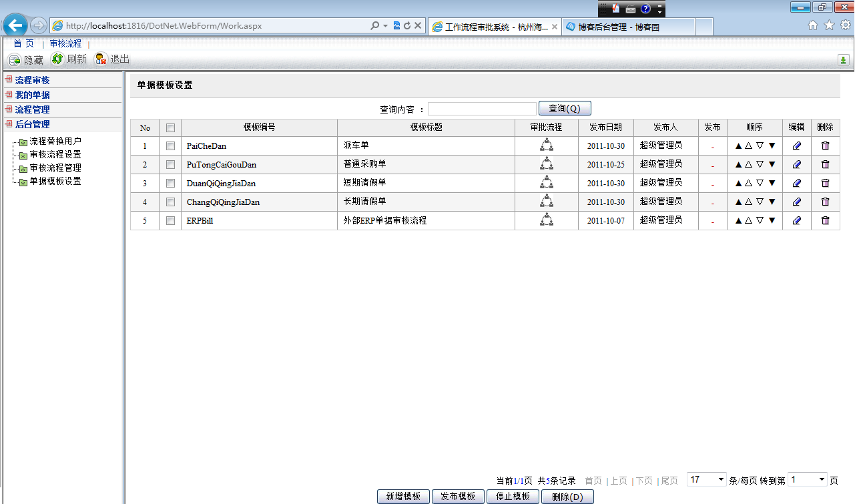The image size is (855, 504).
Task: Move ERPBill to top with solid up arrow
Action: click(x=738, y=220)
